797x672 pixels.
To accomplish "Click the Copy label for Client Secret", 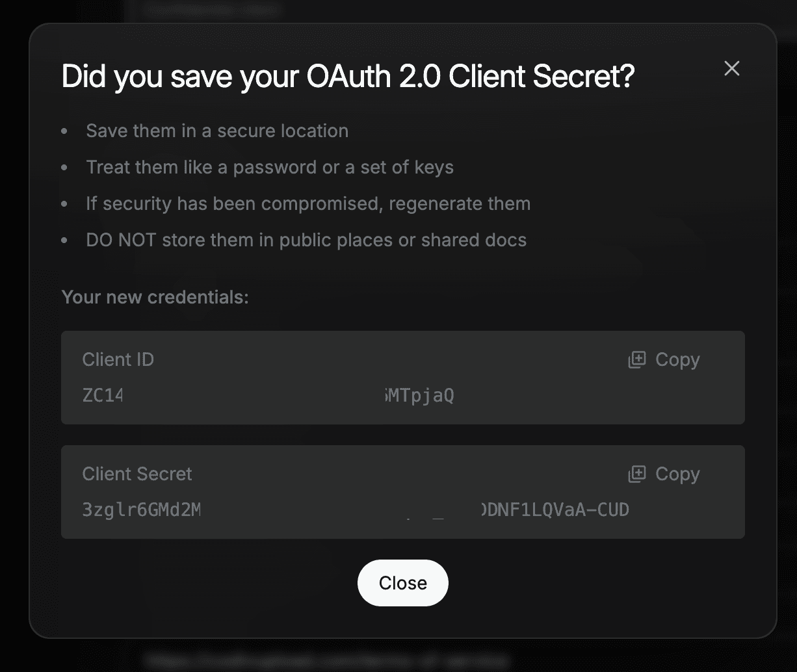I will 678,474.
